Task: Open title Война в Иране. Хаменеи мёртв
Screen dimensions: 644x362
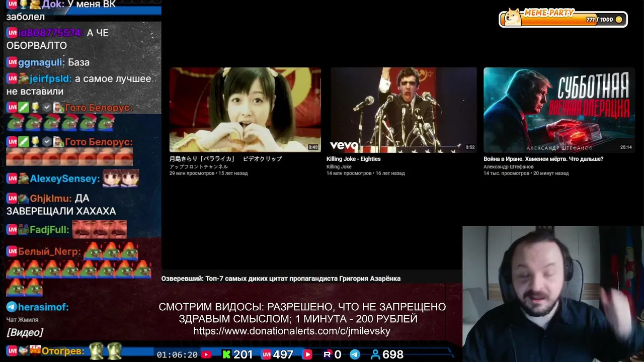Action: pos(543,159)
